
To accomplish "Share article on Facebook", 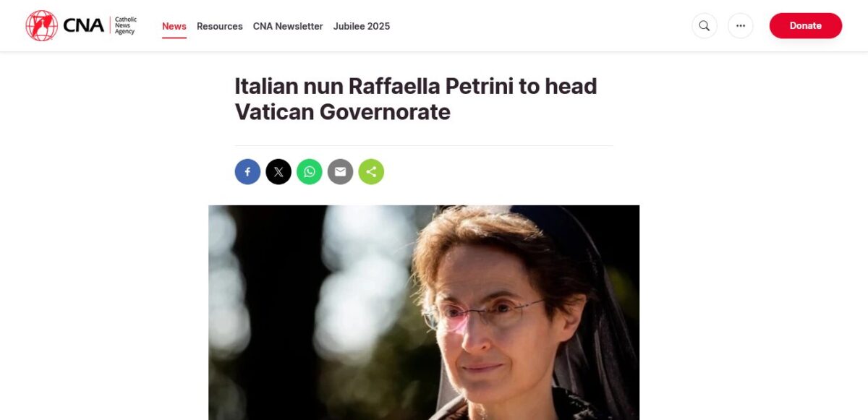I will (247, 172).
